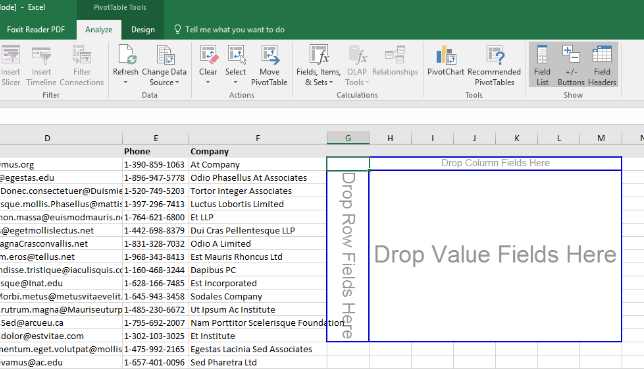Image resolution: width=644 pixels, height=369 pixels.
Task: Open the Foxit Reader PDF tab
Action: 36,30
